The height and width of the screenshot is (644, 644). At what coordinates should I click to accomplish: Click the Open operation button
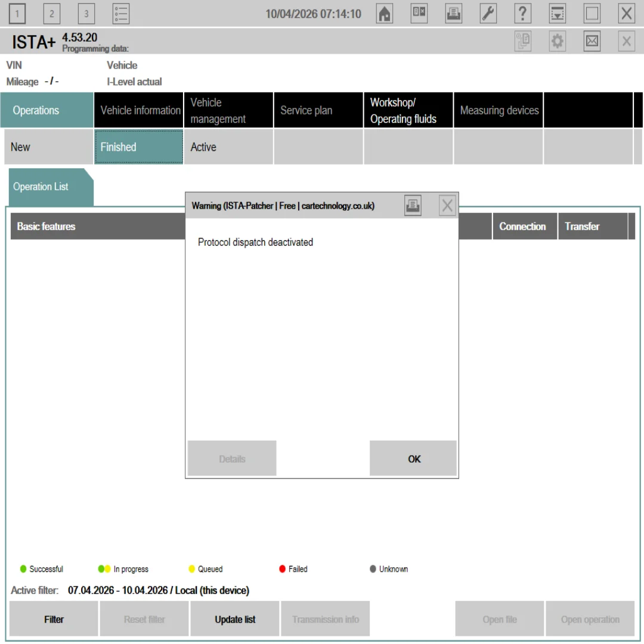590,619
